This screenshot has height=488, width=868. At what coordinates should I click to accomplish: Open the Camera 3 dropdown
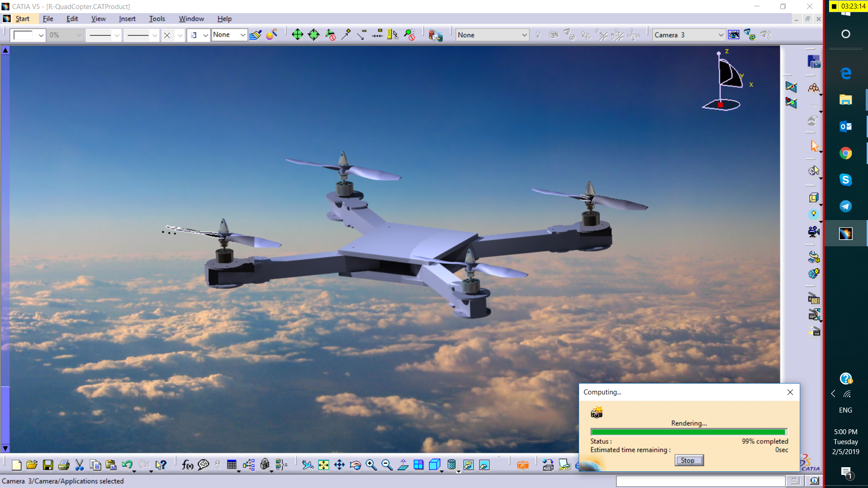pos(721,35)
